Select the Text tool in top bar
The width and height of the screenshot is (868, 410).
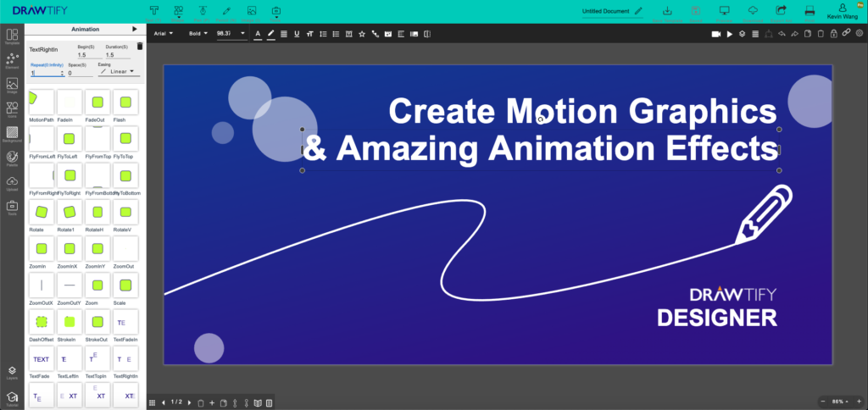[x=154, y=12]
